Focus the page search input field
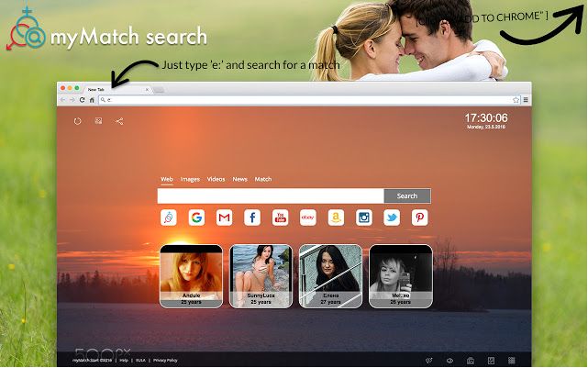 click(271, 195)
